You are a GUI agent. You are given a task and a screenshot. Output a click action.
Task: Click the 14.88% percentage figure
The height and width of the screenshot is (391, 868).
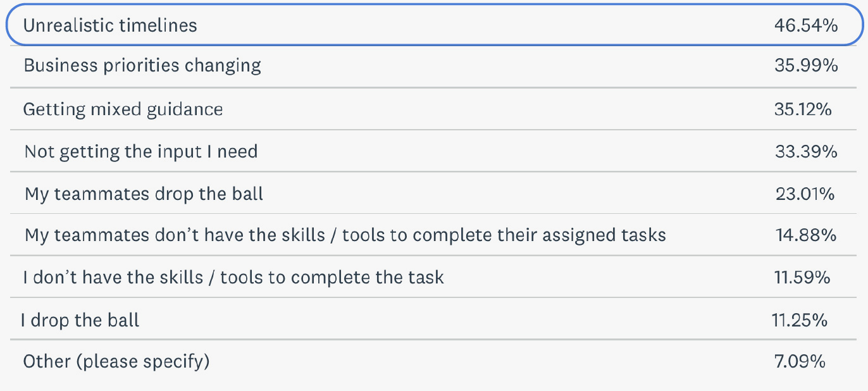pos(806,235)
